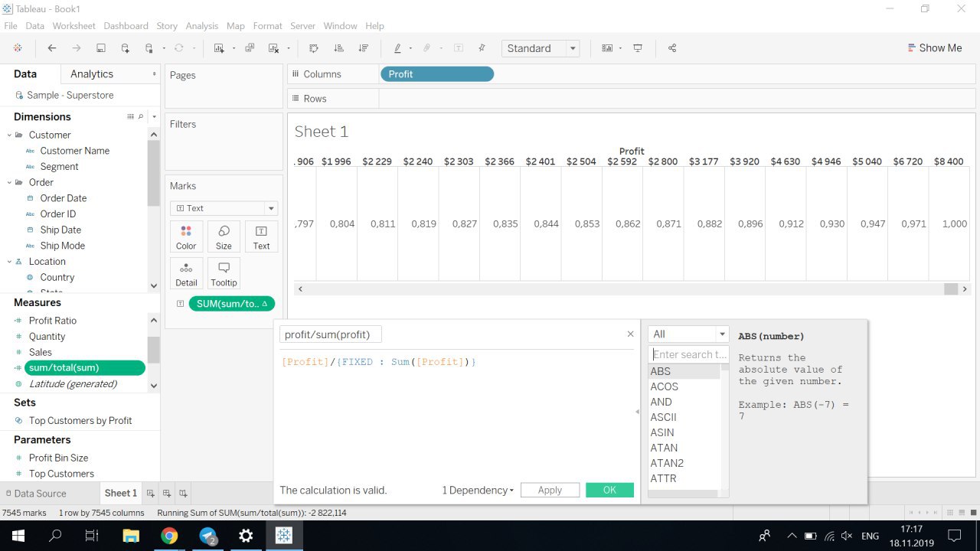Open Windows Settings from taskbar
980x551 pixels.
tap(246, 536)
